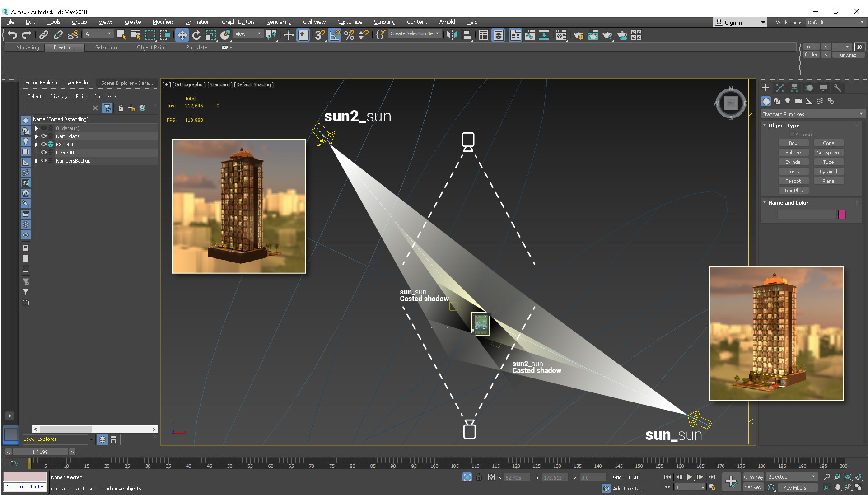The width and height of the screenshot is (868, 495).
Task: Click the Mirror tool icon
Action: point(452,35)
